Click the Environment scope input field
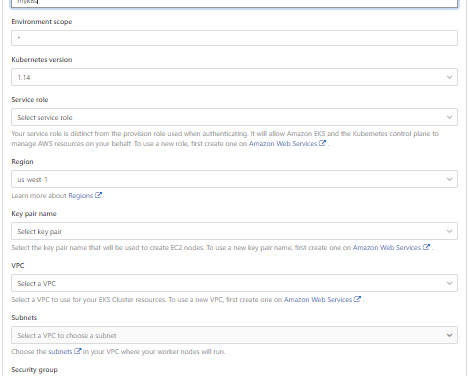The width and height of the screenshot is (468, 376). pyautogui.click(x=234, y=38)
